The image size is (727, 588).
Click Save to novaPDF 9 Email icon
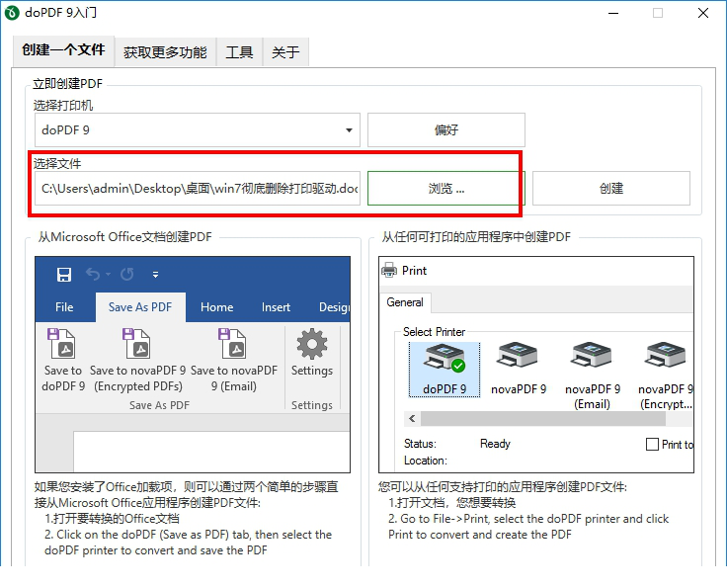[x=232, y=344]
